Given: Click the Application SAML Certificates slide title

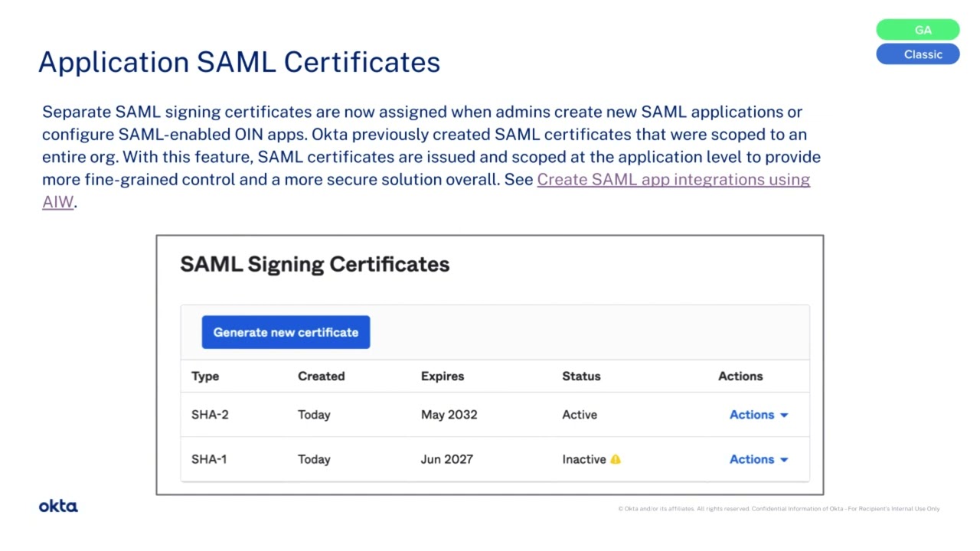Looking at the screenshot, I should pyautogui.click(x=240, y=62).
